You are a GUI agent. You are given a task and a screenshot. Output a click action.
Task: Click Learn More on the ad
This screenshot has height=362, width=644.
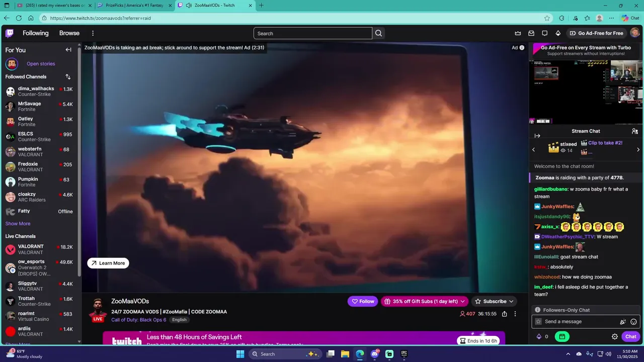pyautogui.click(x=108, y=263)
